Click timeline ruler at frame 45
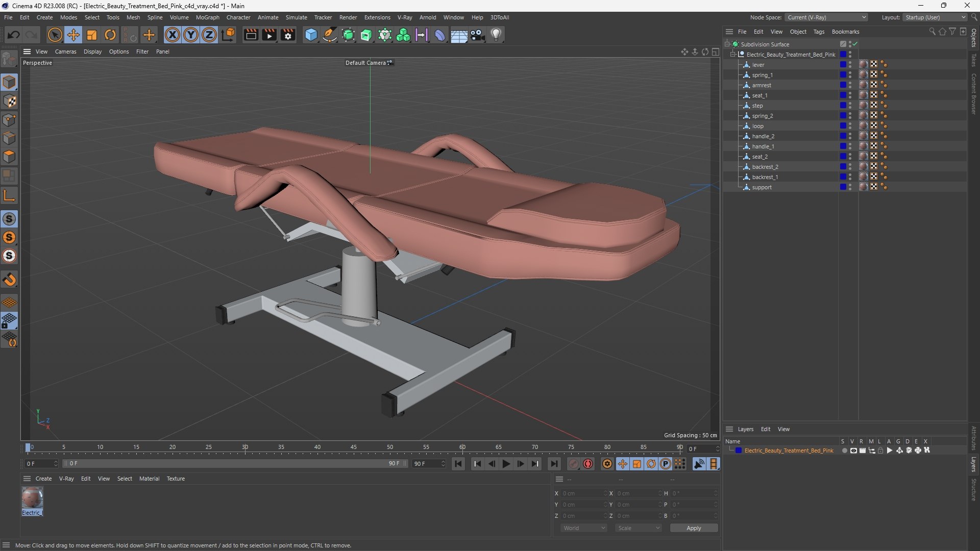980x551 pixels. 354,447
